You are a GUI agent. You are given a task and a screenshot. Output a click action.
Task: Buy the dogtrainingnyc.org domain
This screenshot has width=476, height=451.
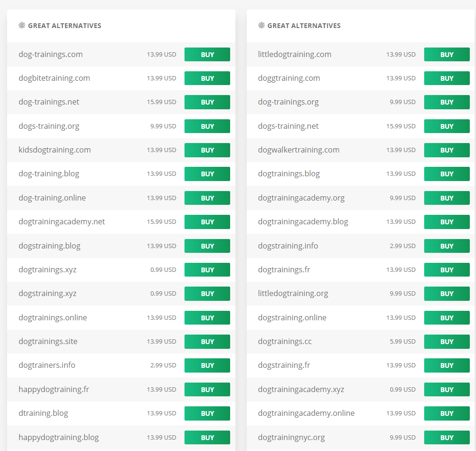pos(447,438)
